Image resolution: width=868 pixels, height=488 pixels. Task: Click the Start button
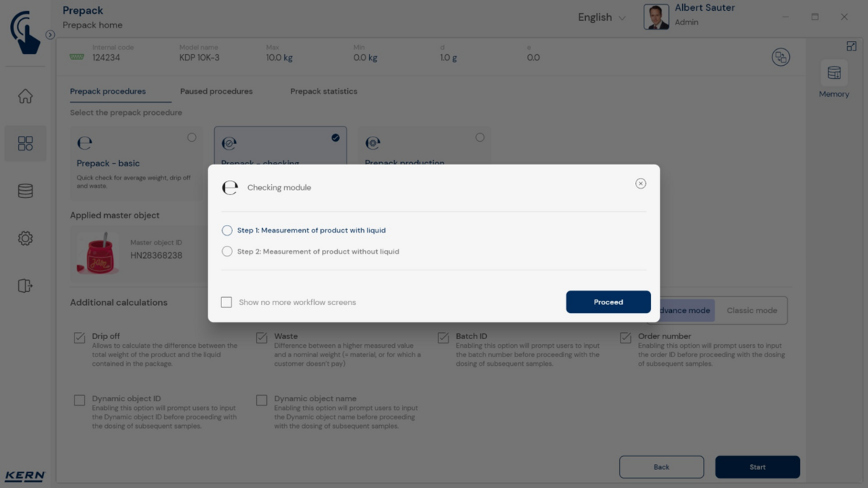(757, 467)
